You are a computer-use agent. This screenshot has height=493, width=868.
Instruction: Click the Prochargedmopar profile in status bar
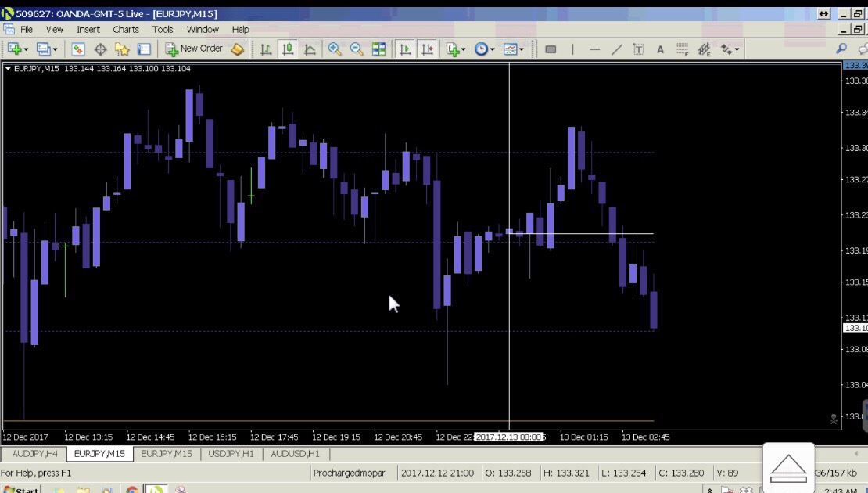(x=349, y=473)
